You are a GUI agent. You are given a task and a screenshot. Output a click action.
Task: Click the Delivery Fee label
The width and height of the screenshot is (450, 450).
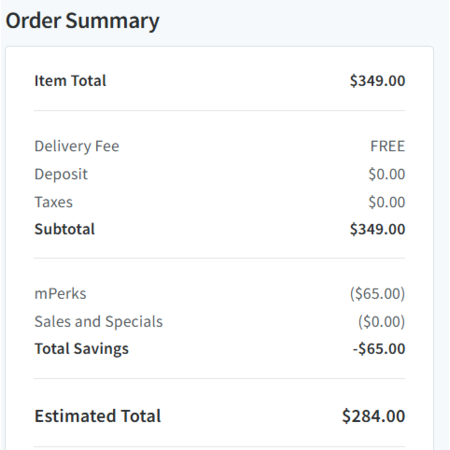77,146
